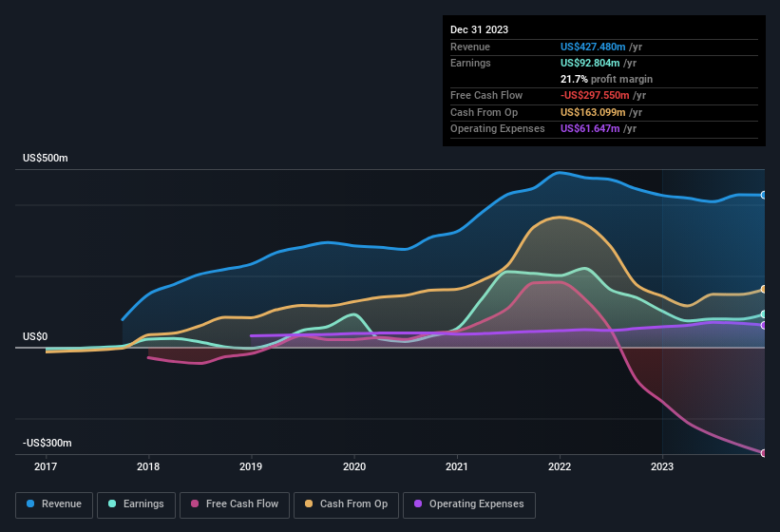Click the 21.7% profit margin text
Screen dimensions: 780x532
coord(606,79)
